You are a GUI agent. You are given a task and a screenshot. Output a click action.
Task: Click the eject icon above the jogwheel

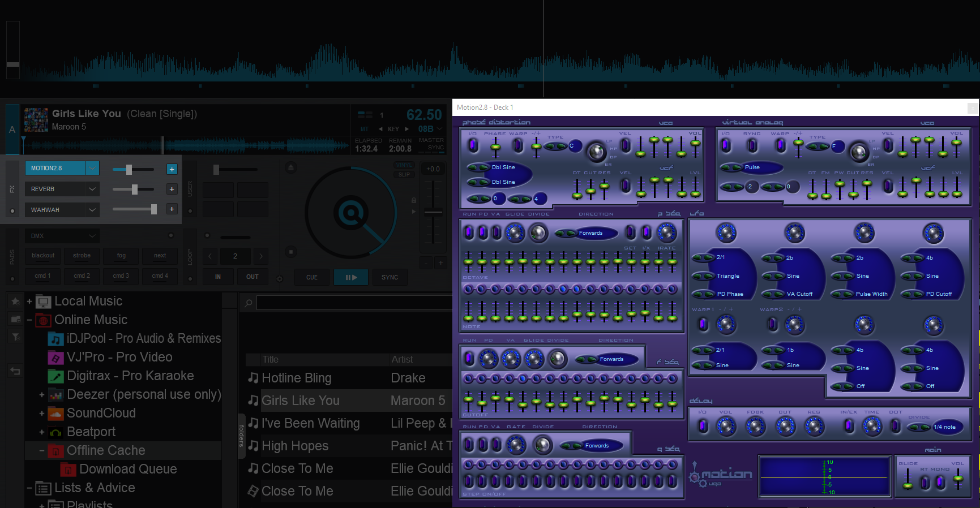(x=290, y=167)
